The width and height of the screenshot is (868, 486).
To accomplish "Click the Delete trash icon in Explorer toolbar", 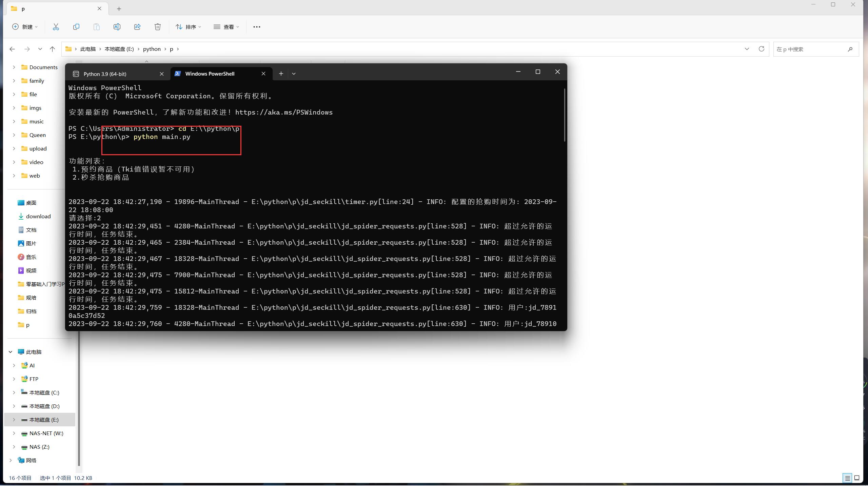I will tap(158, 27).
